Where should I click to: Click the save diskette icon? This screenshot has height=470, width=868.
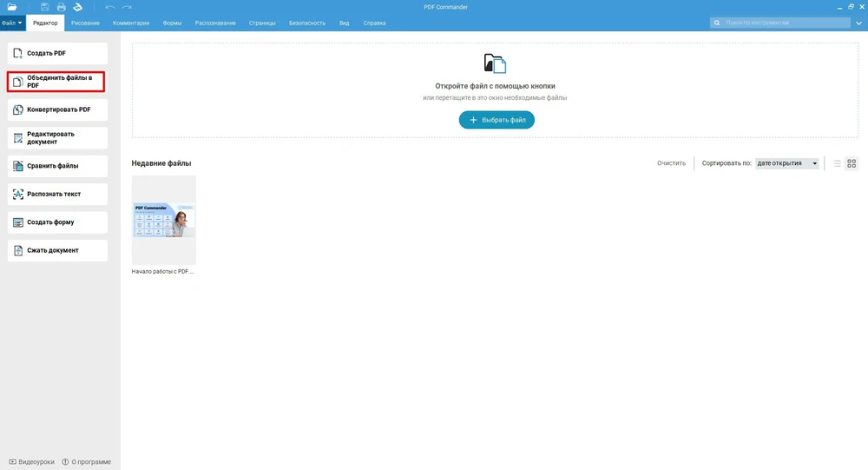pos(45,7)
